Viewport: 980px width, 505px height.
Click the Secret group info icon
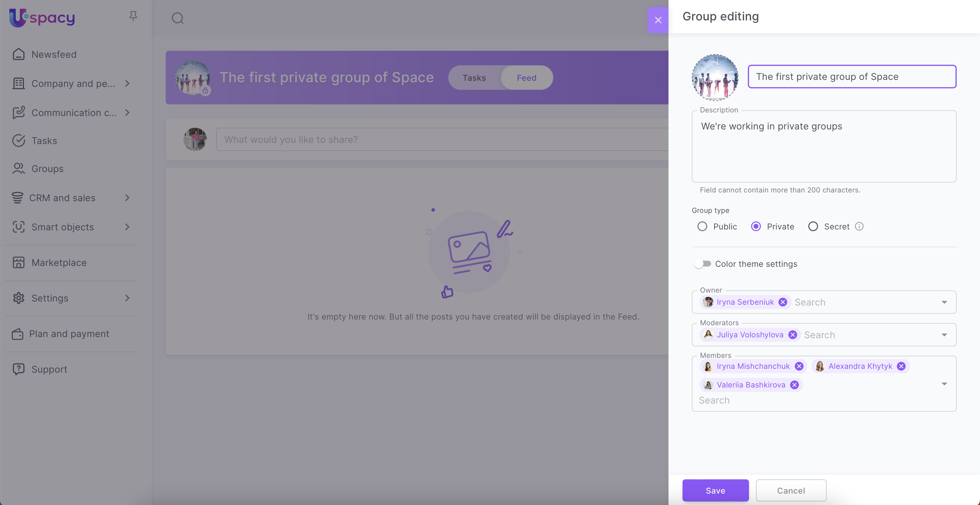pyautogui.click(x=859, y=227)
